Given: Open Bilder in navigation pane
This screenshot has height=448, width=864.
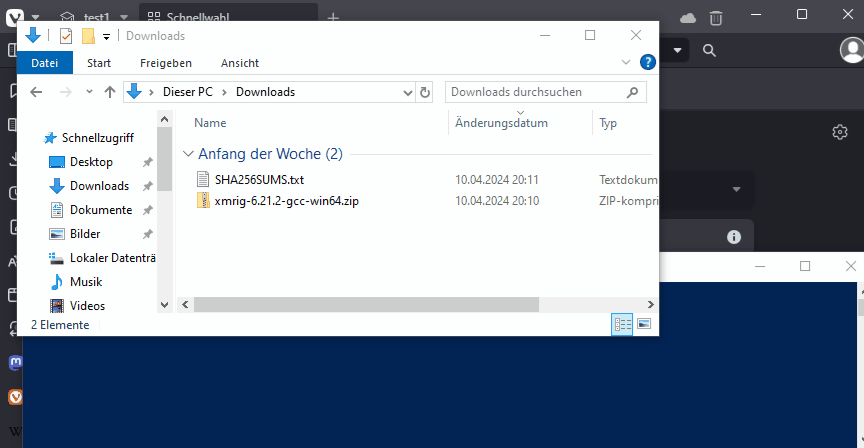Looking at the screenshot, I should pos(85,234).
